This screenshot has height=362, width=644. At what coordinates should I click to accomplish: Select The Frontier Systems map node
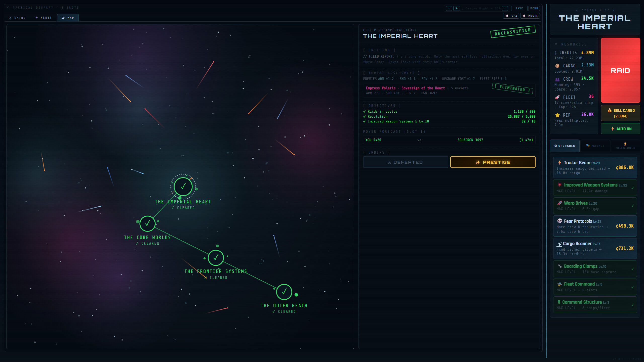click(x=216, y=258)
